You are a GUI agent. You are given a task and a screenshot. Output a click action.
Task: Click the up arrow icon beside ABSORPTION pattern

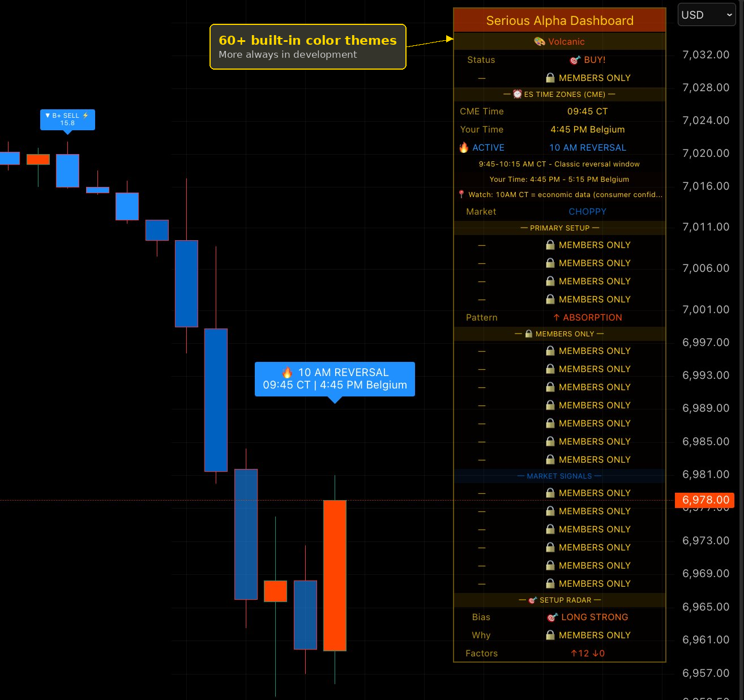coord(557,317)
